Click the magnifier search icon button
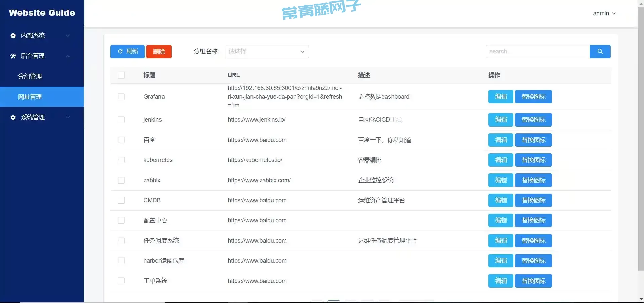 (x=600, y=52)
